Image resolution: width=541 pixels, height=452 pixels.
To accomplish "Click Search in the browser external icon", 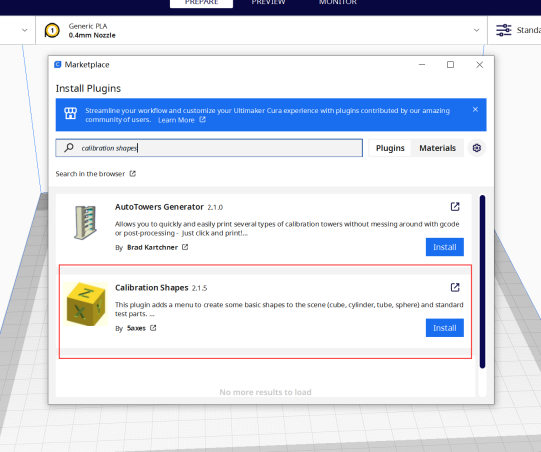I will [133, 174].
